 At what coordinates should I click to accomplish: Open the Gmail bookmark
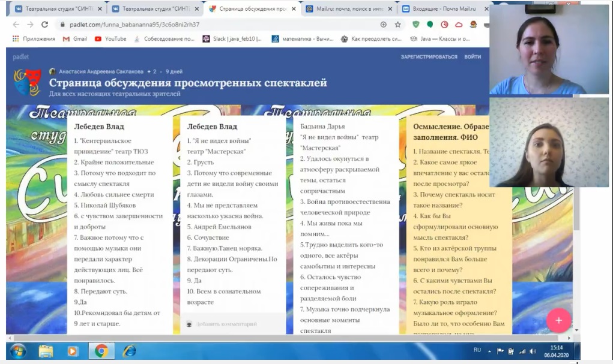point(75,38)
